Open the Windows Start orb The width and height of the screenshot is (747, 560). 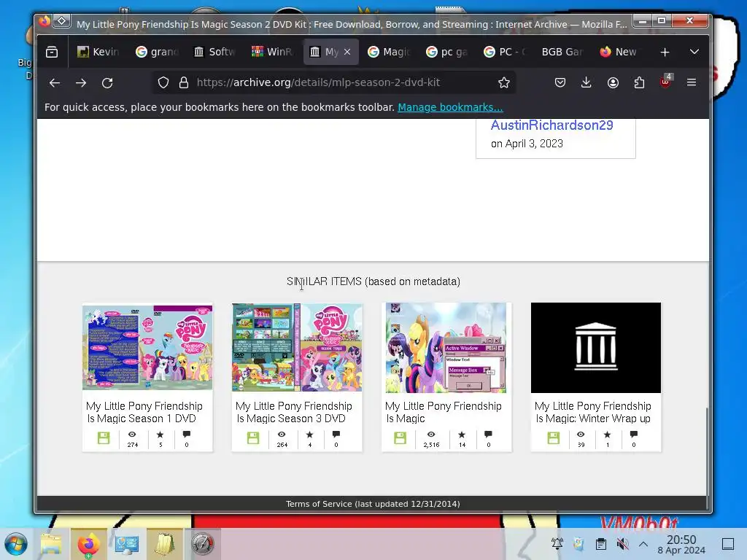click(16, 544)
